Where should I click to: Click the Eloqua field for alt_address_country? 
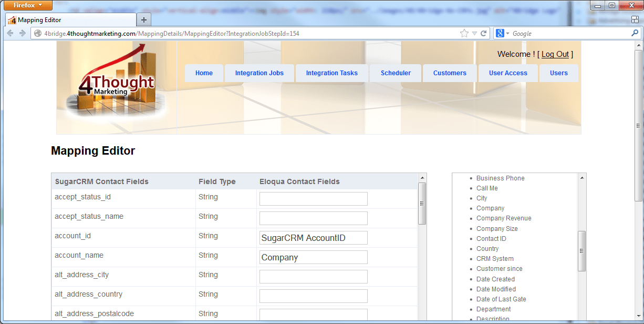click(x=314, y=296)
